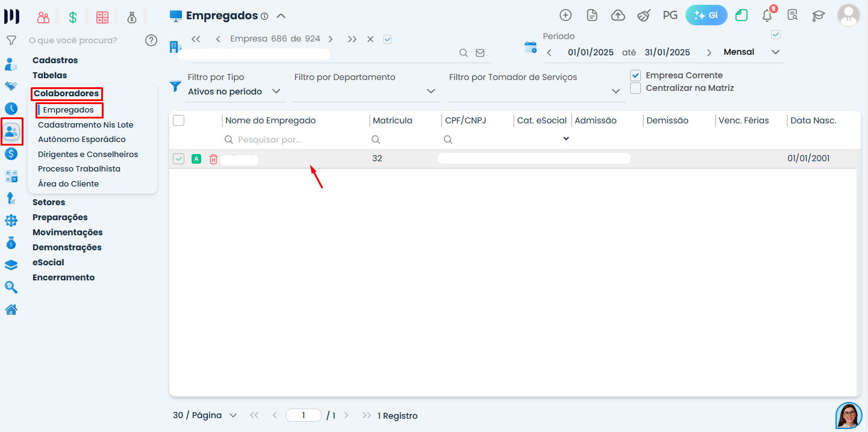Open the life-ring support sidebar icon

pyautogui.click(x=11, y=221)
